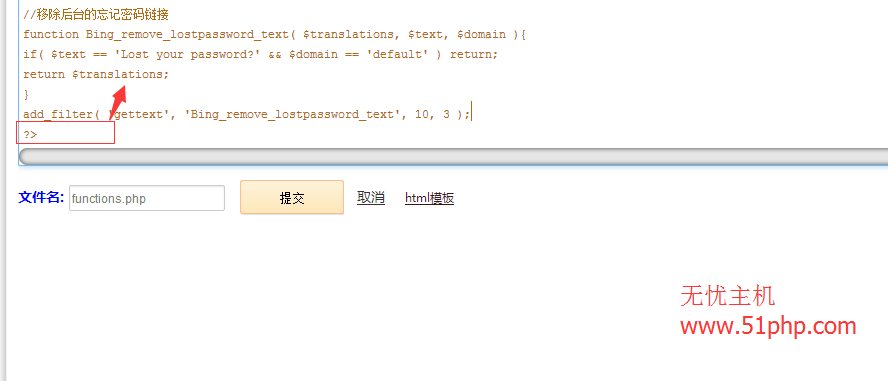Click the function Bing_remove_lostpassword_text definition line
Screen dimensions: 888x381
point(275,35)
